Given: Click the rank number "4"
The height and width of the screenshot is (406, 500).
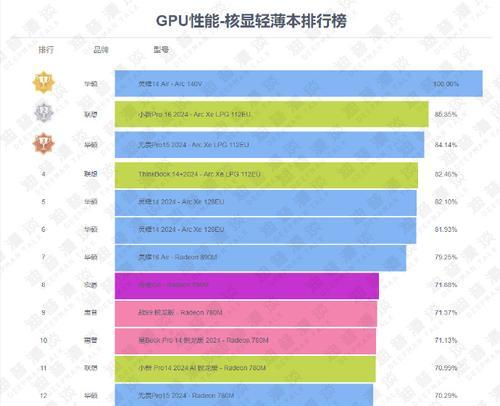Looking at the screenshot, I should [x=43, y=174].
